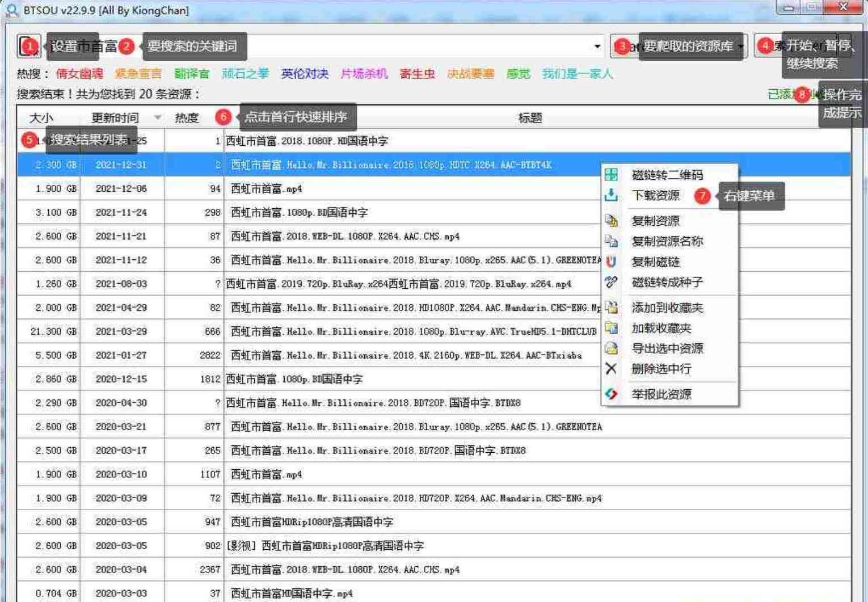The height and width of the screenshot is (602, 868).
Task: Open the search keyword dropdown arrow
Action: pos(597,47)
